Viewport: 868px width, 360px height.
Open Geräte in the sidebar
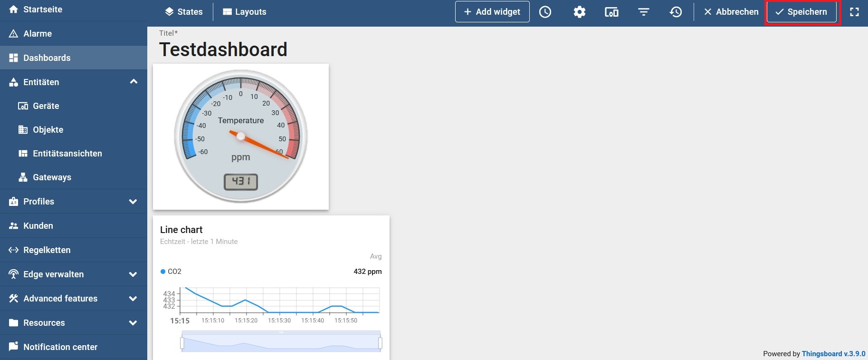pyautogui.click(x=46, y=106)
